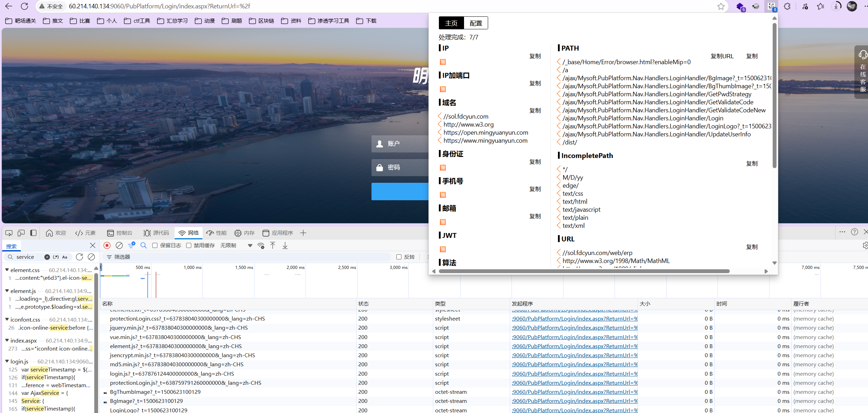This screenshot has width=868, height=413.
Task: Click the 复制 button beside 域名
Action: pos(535,111)
